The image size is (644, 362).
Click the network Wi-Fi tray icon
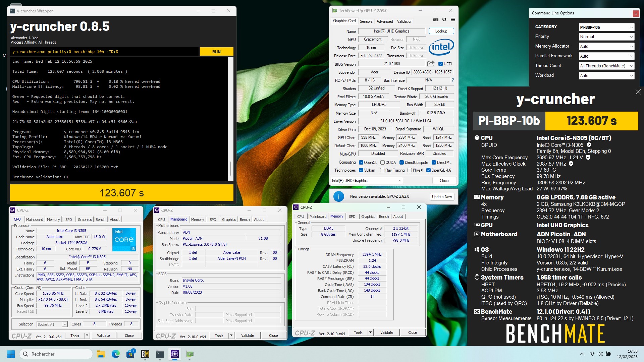(x=592, y=354)
